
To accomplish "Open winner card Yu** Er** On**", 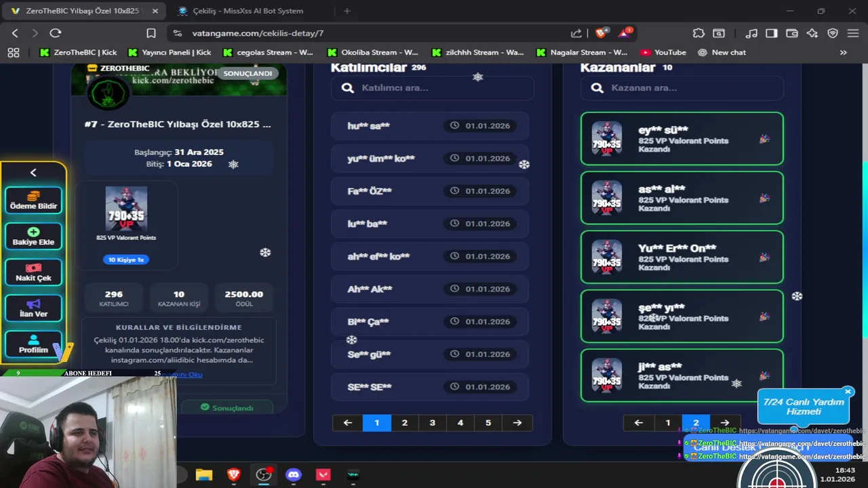I will tap(682, 257).
